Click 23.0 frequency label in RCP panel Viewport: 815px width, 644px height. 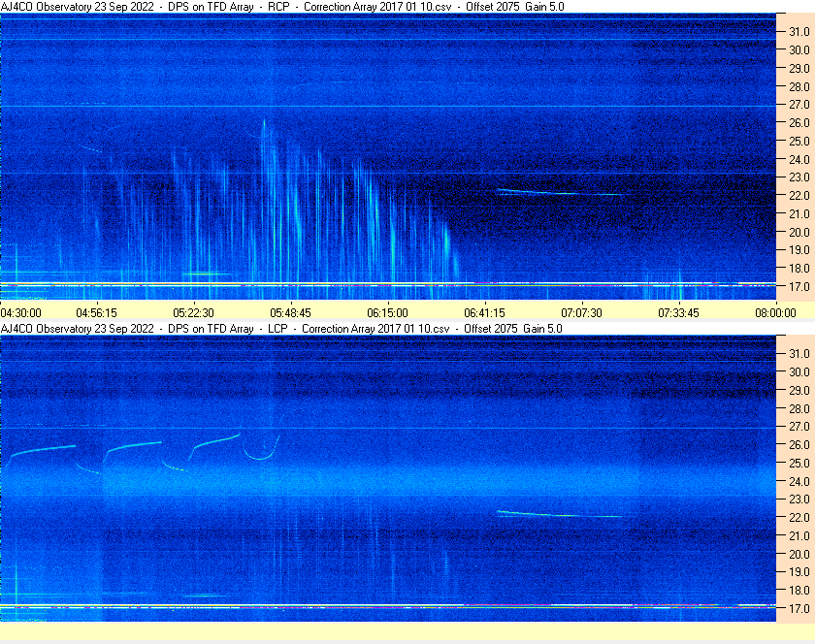click(x=799, y=177)
